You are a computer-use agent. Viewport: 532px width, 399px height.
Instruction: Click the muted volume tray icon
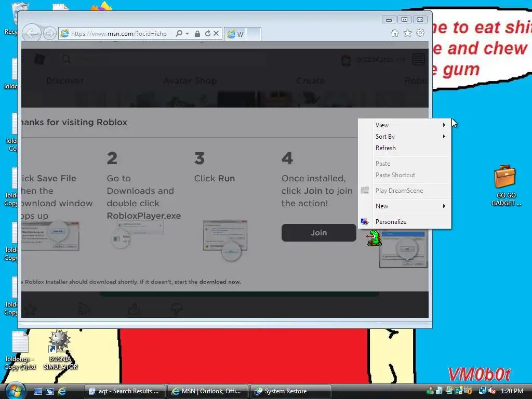point(492,391)
